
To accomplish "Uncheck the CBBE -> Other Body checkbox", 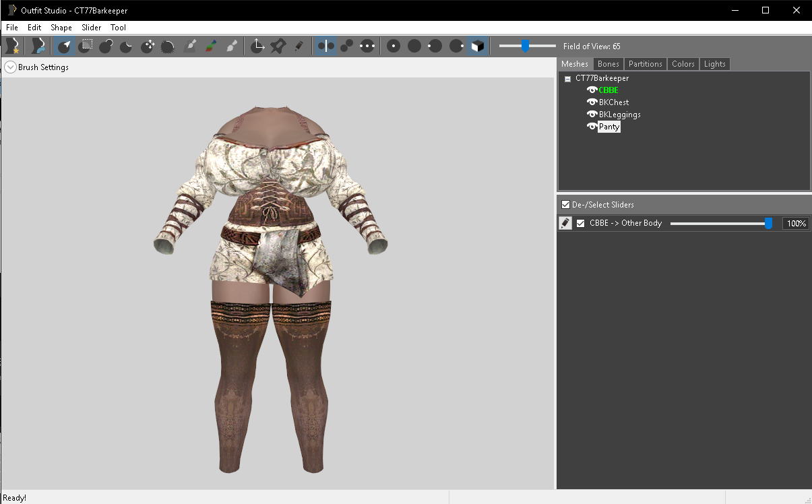I will (x=580, y=224).
